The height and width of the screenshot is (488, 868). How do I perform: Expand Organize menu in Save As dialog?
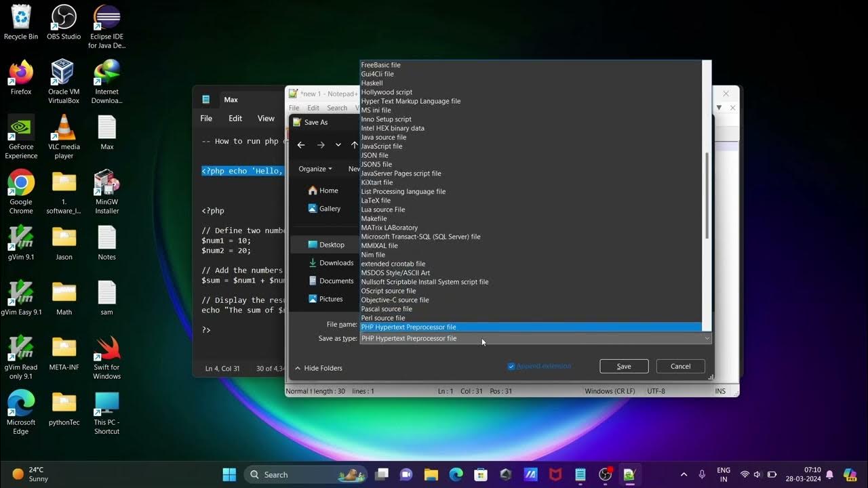pyautogui.click(x=315, y=169)
